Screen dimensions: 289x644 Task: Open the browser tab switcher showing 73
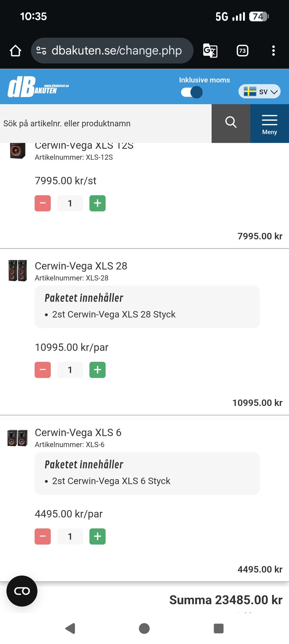(242, 51)
